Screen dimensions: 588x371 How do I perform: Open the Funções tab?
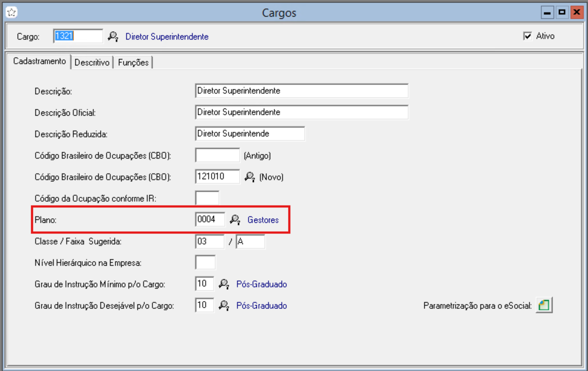pyautogui.click(x=133, y=63)
